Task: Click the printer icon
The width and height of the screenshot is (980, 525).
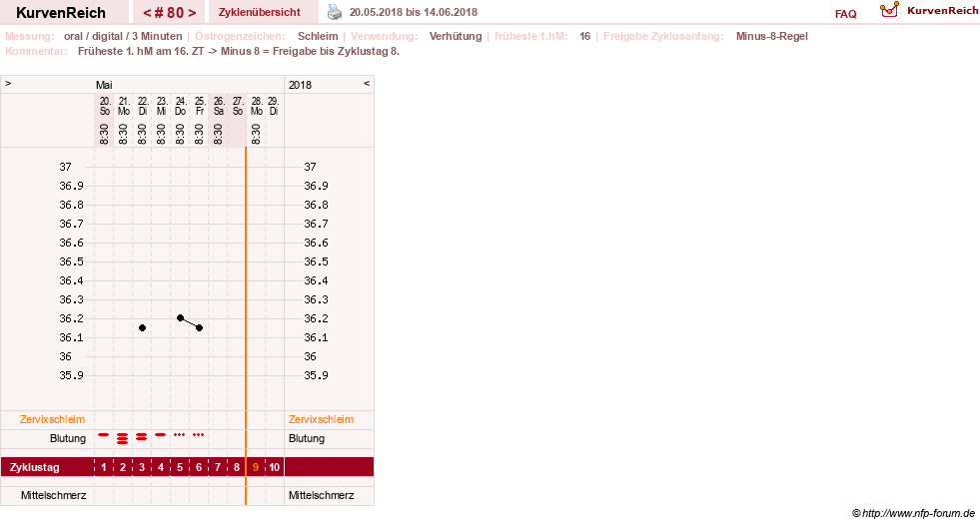Action: [335, 12]
